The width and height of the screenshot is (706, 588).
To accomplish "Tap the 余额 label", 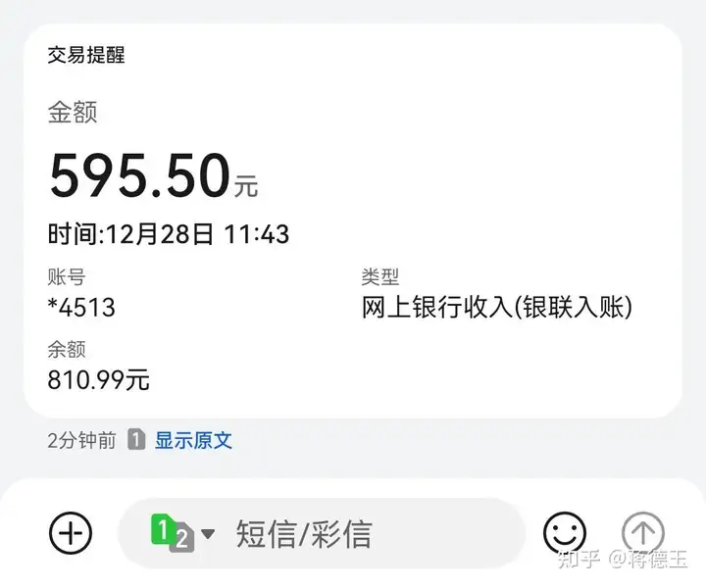I will click(67, 349).
